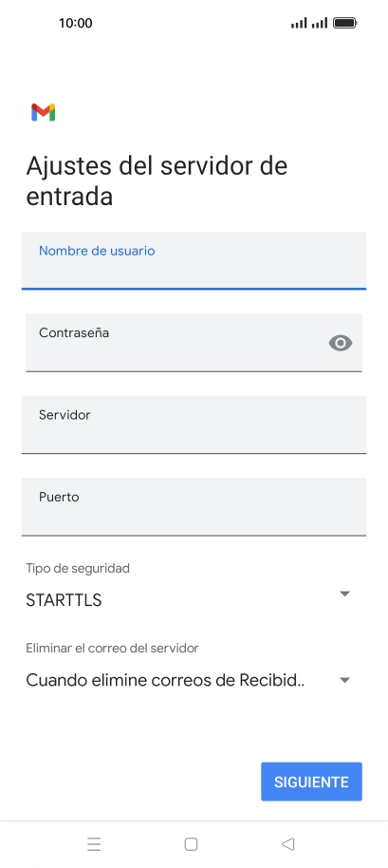
Task: Toggle password visibility eye icon
Action: [341, 343]
